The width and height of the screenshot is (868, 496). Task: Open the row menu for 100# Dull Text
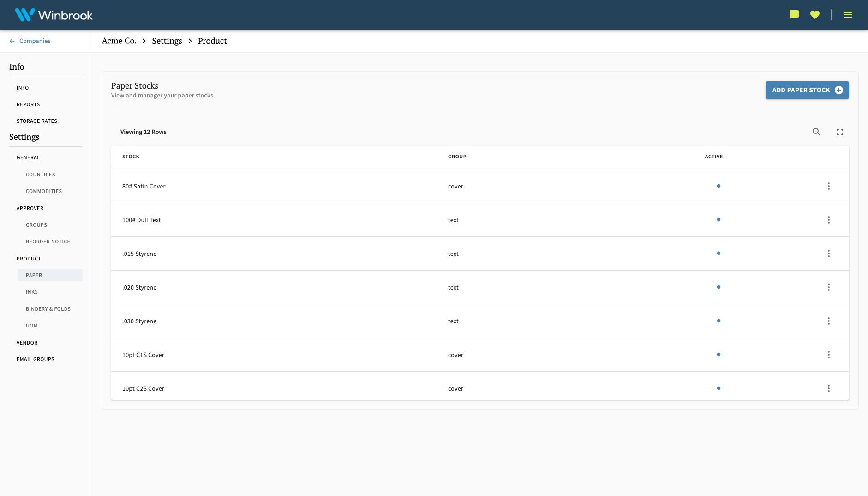click(829, 220)
